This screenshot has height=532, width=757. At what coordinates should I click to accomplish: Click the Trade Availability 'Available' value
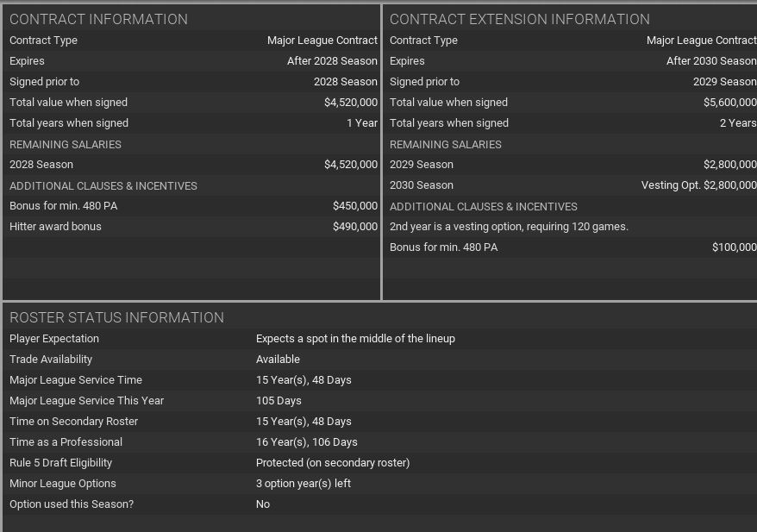(x=278, y=360)
